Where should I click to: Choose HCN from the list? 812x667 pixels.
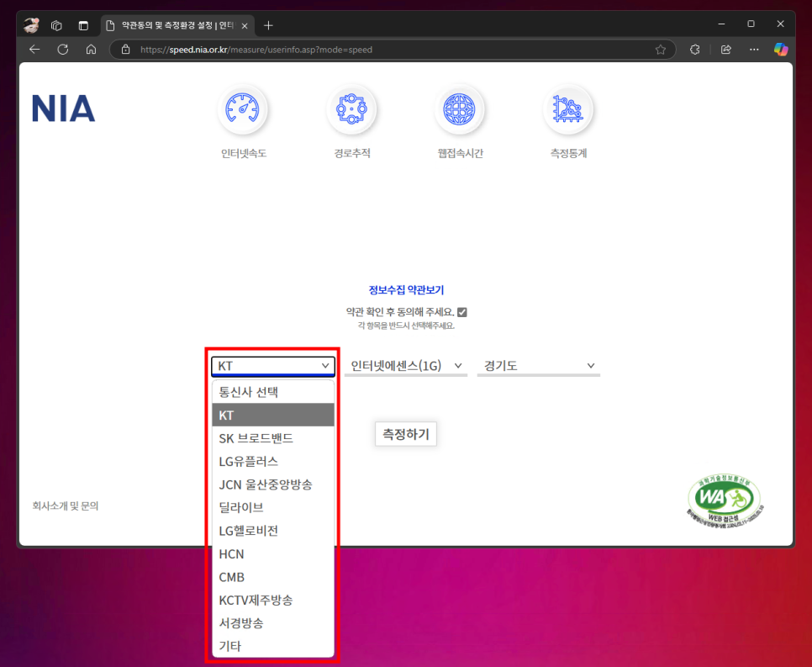(x=273, y=554)
